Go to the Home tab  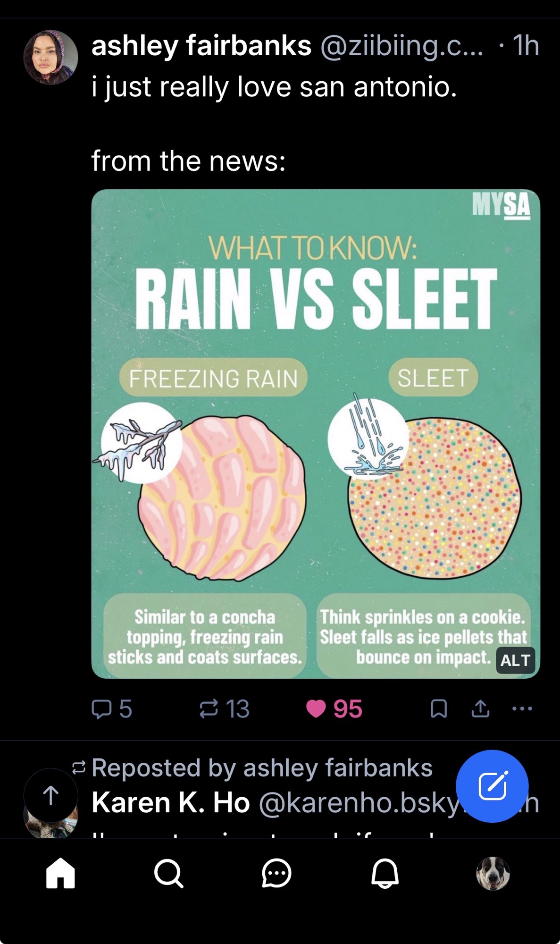[x=60, y=873]
